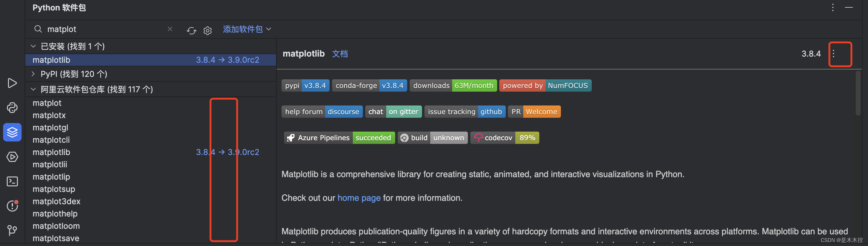Collapse the 已安装 section

point(33,46)
